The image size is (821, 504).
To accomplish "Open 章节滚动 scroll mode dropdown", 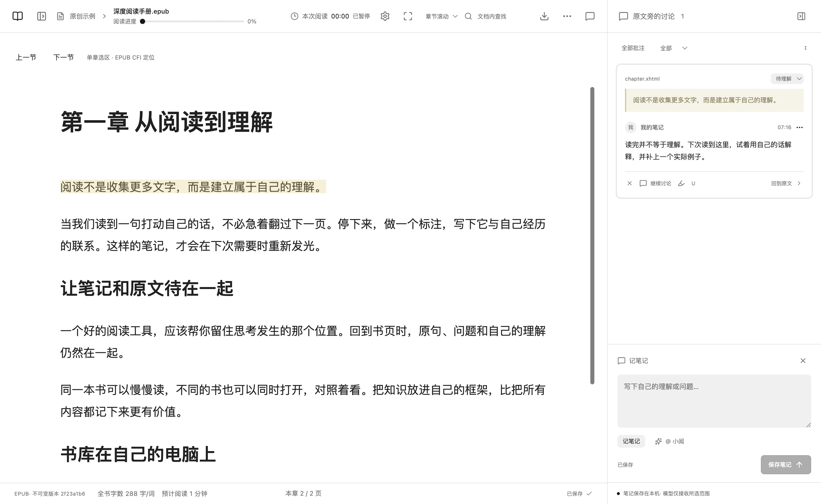I will (x=441, y=16).
